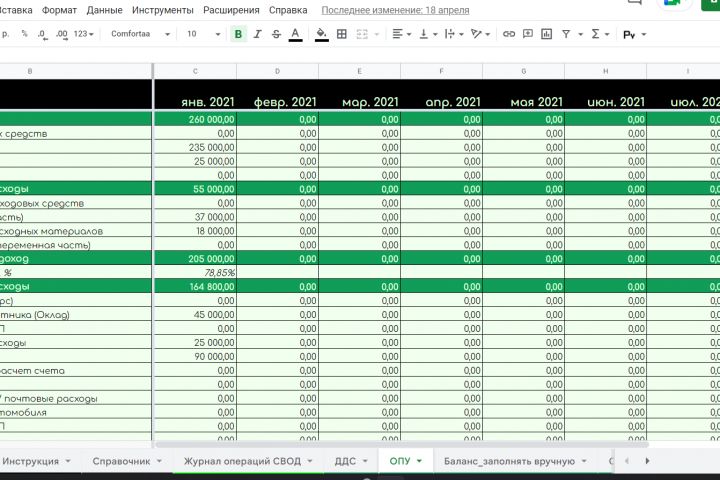Image resolution: width=720 pixels, height=480 pixels.
Task: Insert a link with the toolbar icon
Action: pos(508,34)
